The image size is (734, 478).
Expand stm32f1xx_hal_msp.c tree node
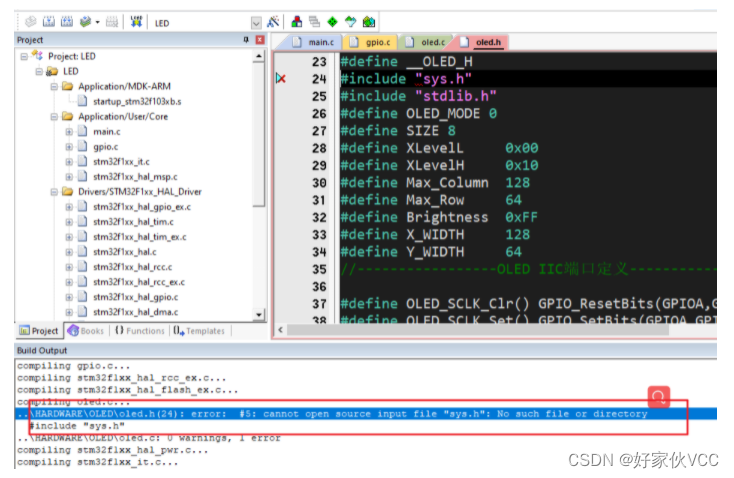pyautogui.click(x=69, y=177)
